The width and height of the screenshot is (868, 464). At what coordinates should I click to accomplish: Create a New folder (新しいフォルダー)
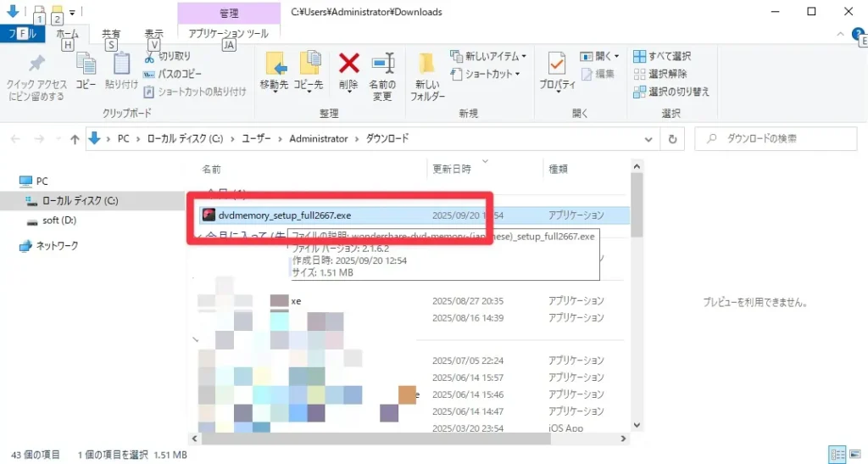pos(427,76)
